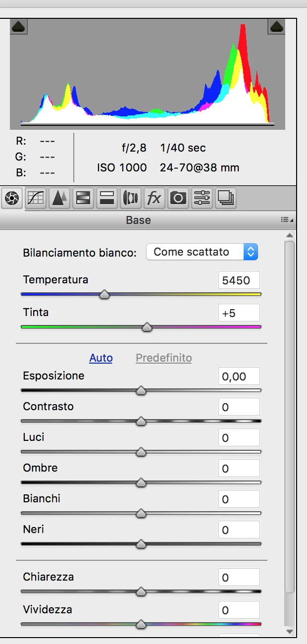Apply Auto tone adjustments
Screen dimensions: 307x644
101,358
